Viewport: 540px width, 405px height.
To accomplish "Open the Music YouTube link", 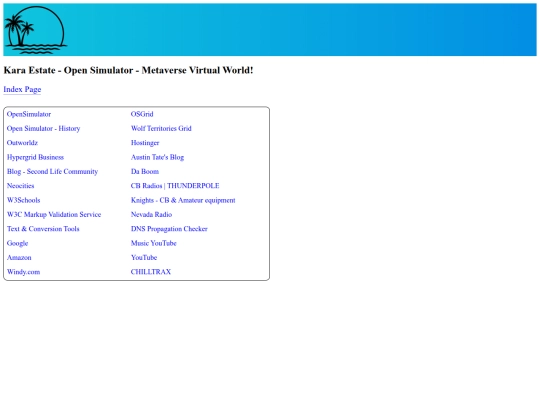I will click(154, 243).
